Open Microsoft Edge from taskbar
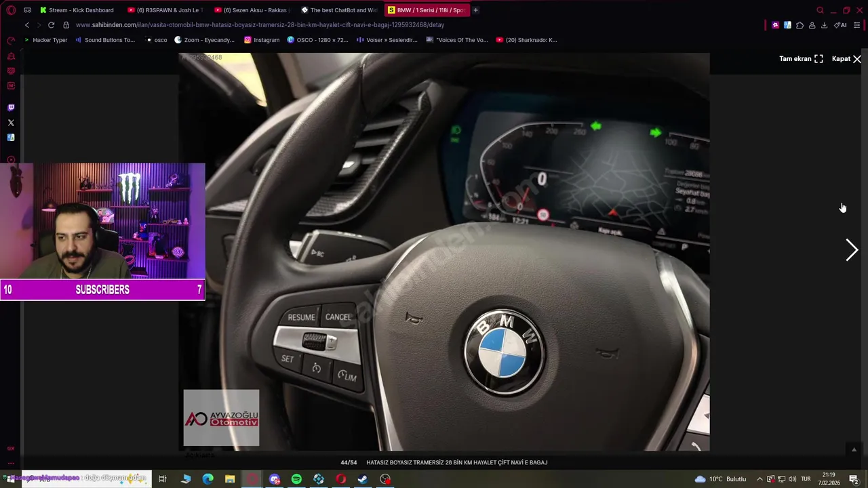 pos(208,479)
